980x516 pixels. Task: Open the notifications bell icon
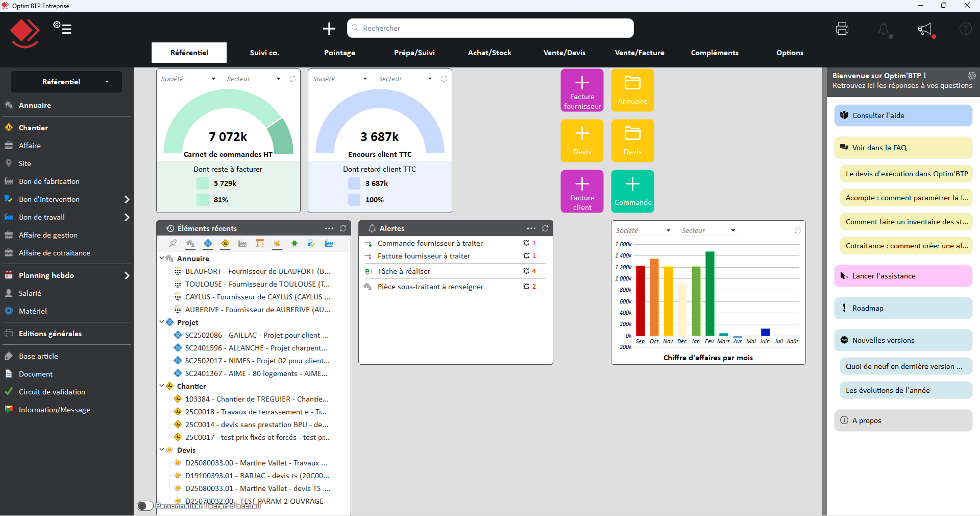(884, 29)
